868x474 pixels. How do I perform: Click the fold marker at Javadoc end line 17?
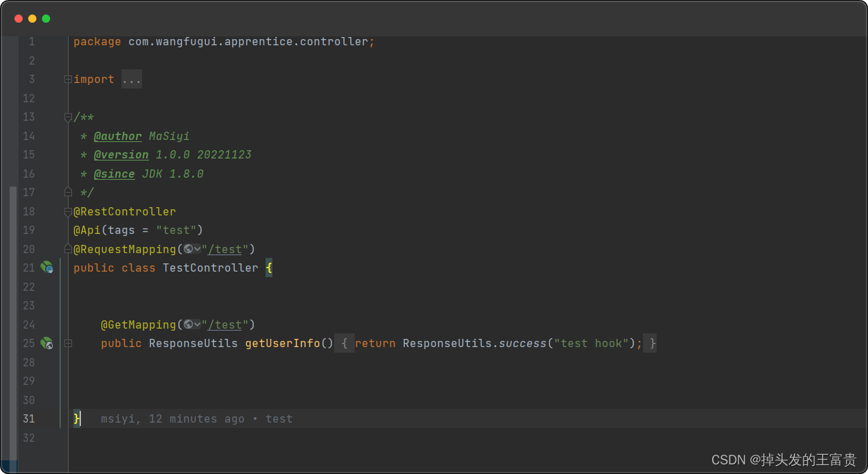click(x=68, y=192)
